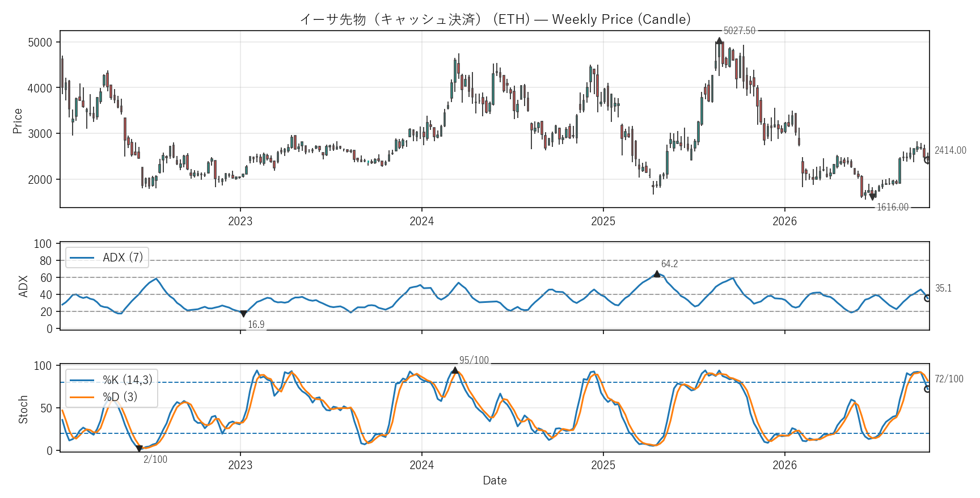Screen dimensions: 980x498
Task: Click the triangle marker at the ADX peak
Action: 657,274
